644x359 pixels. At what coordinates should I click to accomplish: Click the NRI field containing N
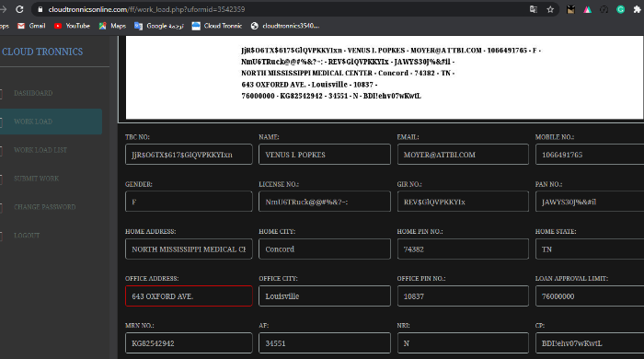coord(463,343)
